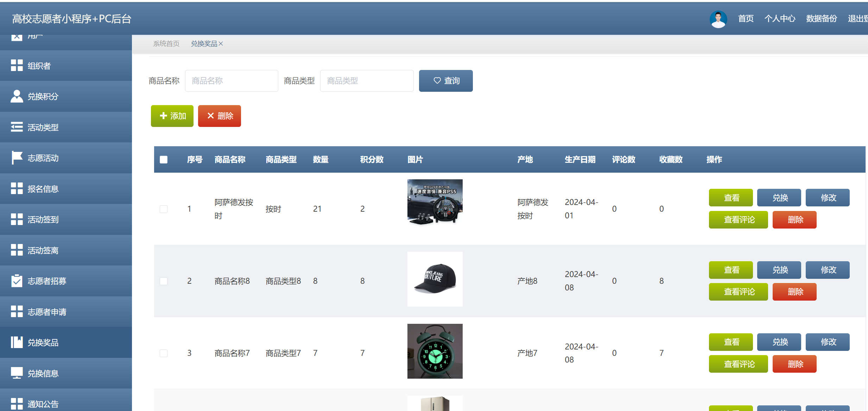Open the 志愿活动 sidebar menu

coord(66,158)
